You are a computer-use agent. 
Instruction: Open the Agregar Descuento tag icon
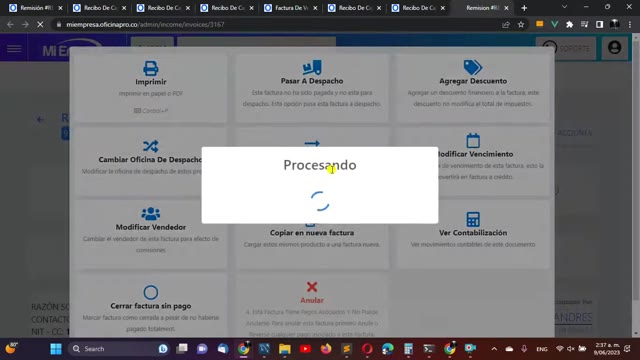point(473,67)
